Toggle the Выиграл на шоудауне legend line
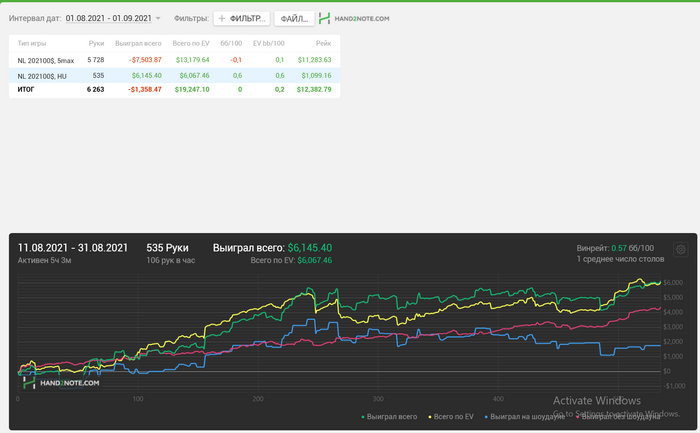This screenshot has width=700, height=433. coord(525,416)
